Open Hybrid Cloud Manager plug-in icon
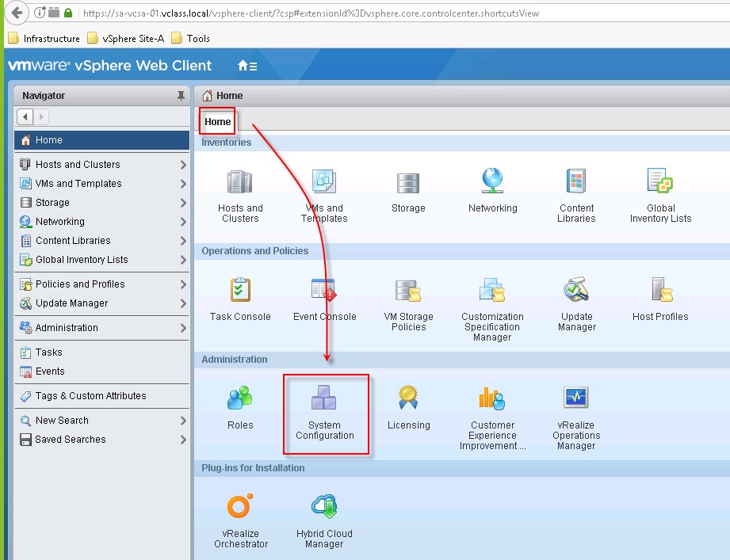Image resolution: width=730 pixels, height=560 pixels. click(x=324, y=506)
